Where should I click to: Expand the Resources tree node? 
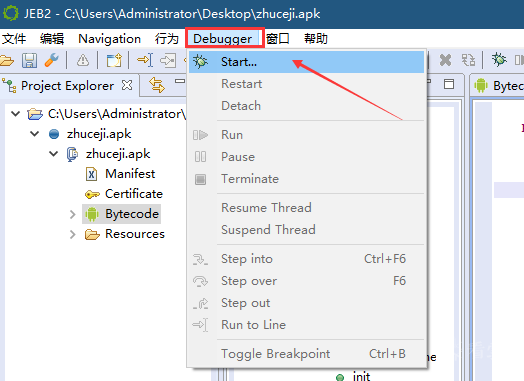click(73, 234)
